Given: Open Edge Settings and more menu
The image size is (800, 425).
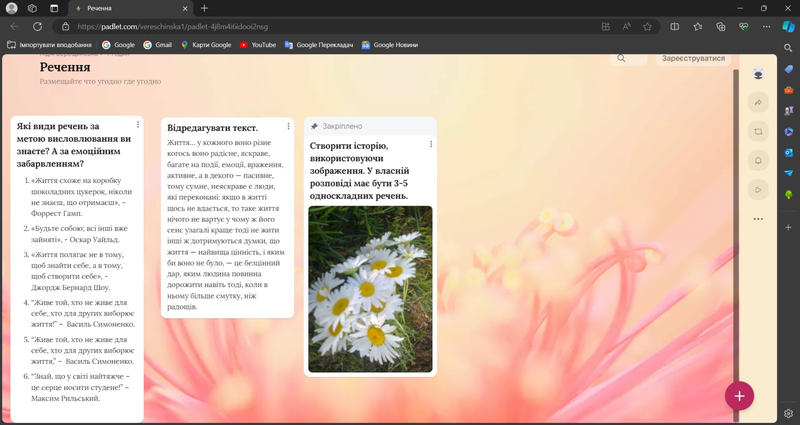Looking at the screenshot, I should [x=766, y=27].
